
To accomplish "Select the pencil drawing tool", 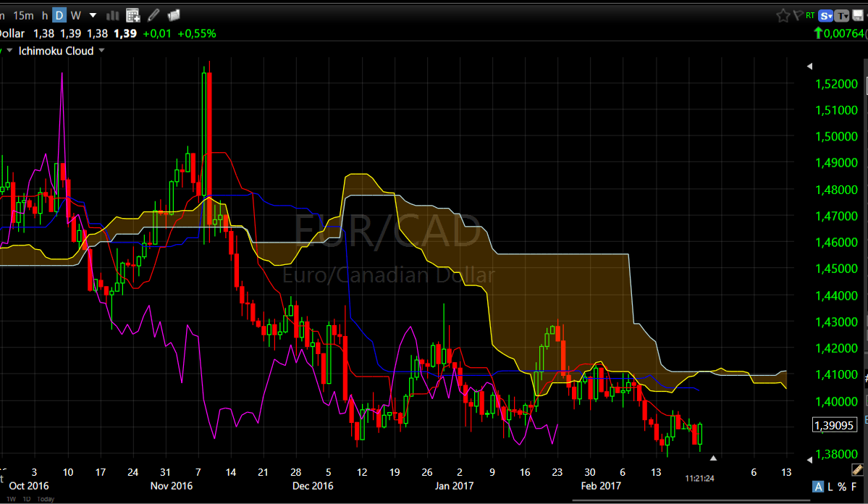I will [153, 15].
